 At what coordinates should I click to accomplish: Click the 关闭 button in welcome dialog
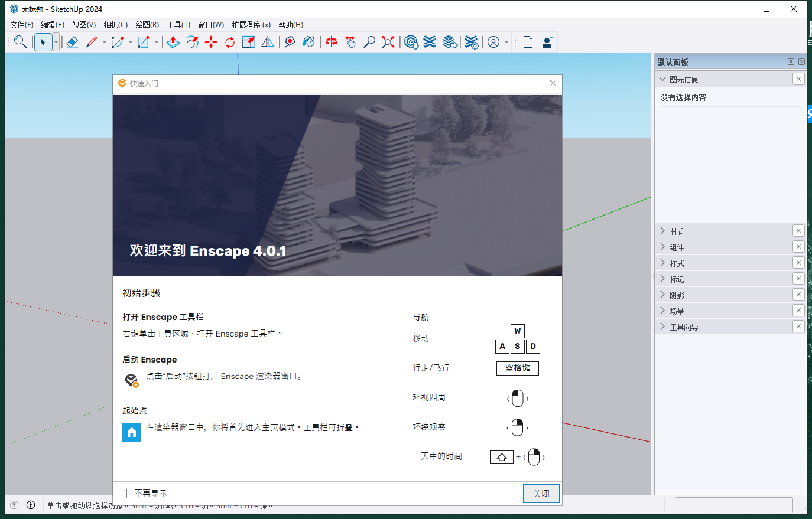(541, 494)
